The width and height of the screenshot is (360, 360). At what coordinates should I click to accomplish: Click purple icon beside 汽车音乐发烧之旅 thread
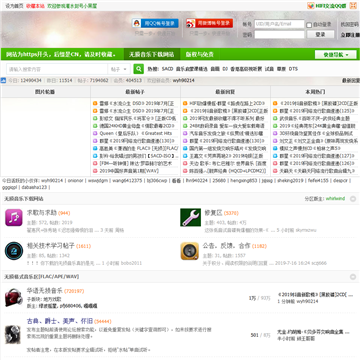(x=185, y=133)
